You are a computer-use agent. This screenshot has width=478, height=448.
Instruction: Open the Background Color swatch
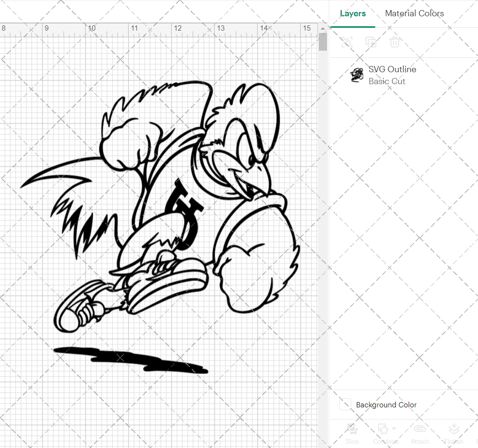(346, 404)
